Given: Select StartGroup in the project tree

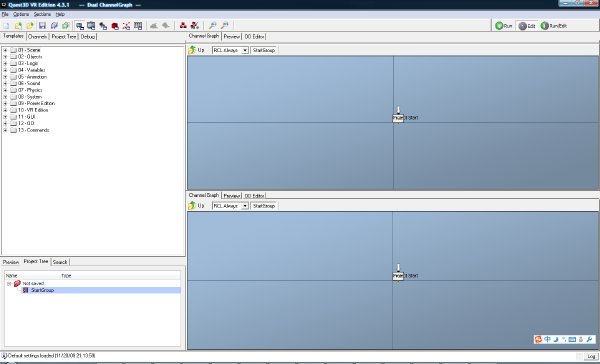Looking at the screenshot, I should [x=42, y=290].
